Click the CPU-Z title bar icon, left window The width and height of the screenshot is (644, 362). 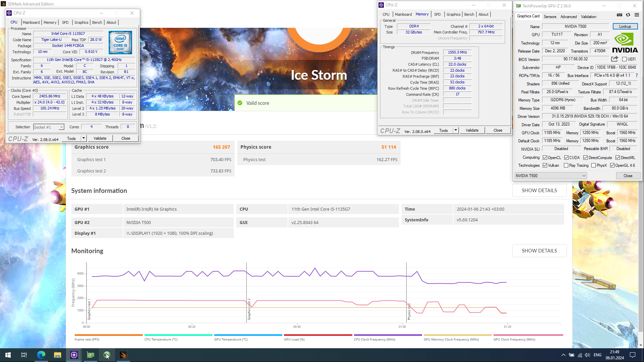pyautogui.click(x=9, y=13)
